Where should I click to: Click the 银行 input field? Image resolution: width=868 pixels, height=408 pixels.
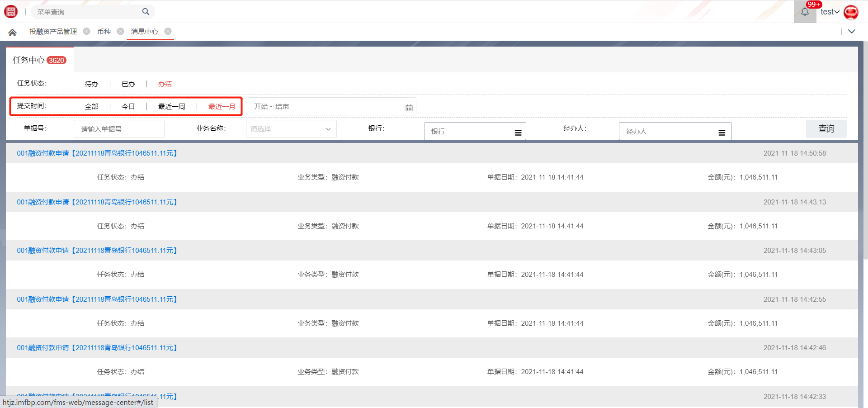[x=475, y=131]
